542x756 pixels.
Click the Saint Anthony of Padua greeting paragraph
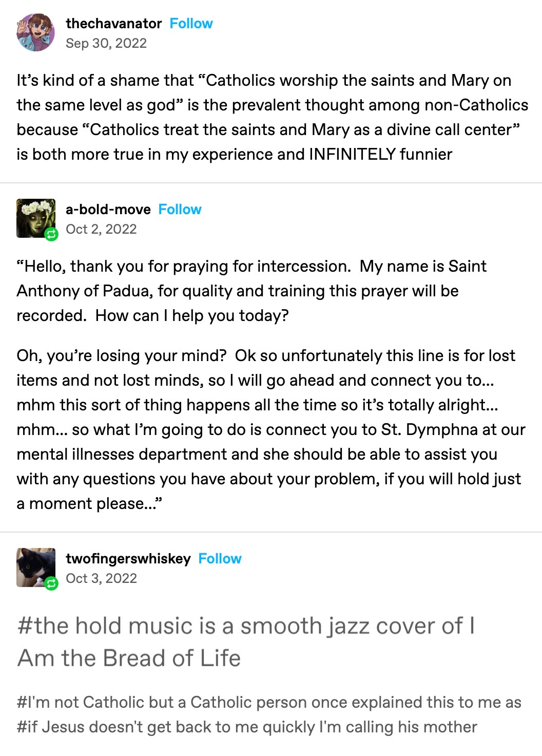click(x=251, y=291)
